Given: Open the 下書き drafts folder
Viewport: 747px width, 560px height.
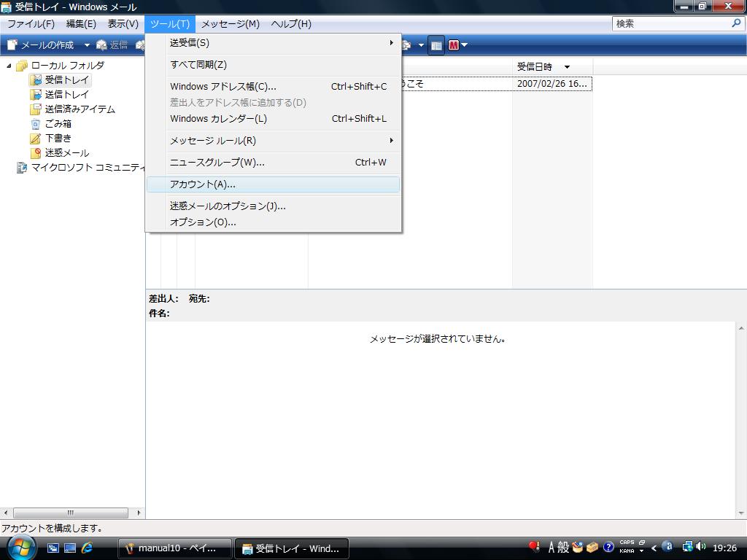Looking at the screenshot, I should tap(52, 138).
